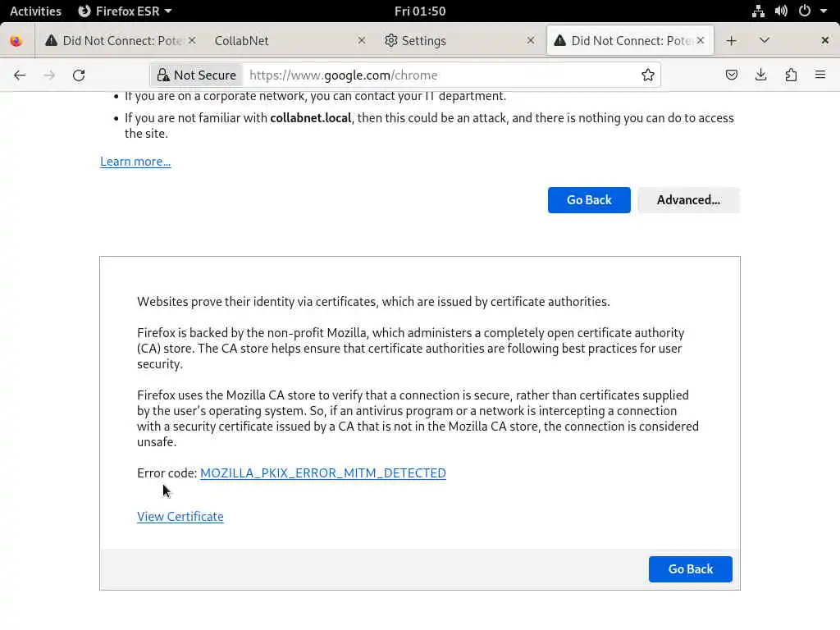840x630 pixels.
Task: Open the Downloads panel
Action: pos(760,75)
